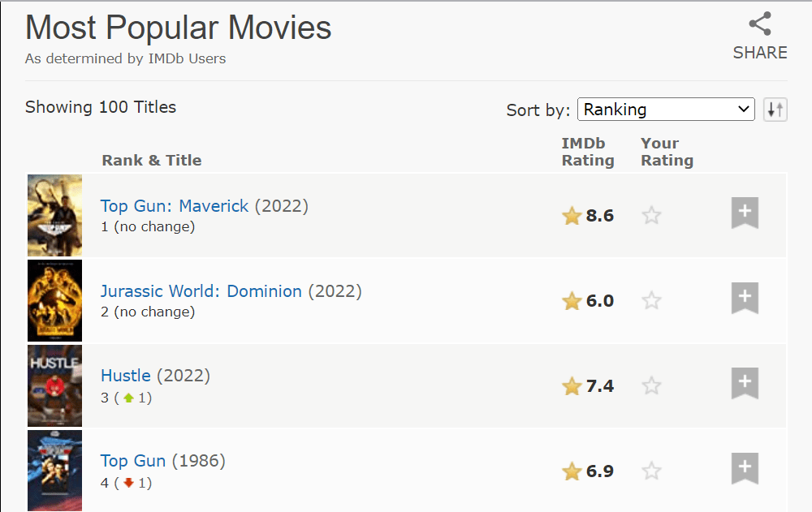
Task: Click the Top Gun 1986 poster thumbnail
Action: [55, 471]
